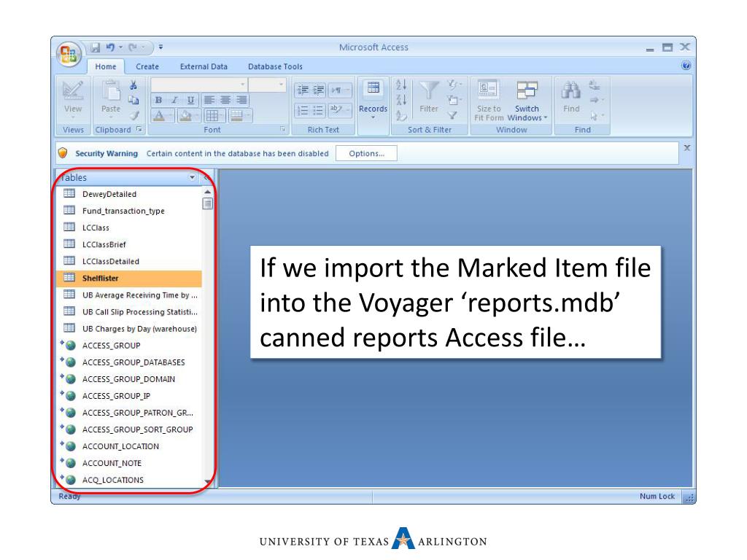Click Sort Descending Z-A icon

tap(401, 100)
